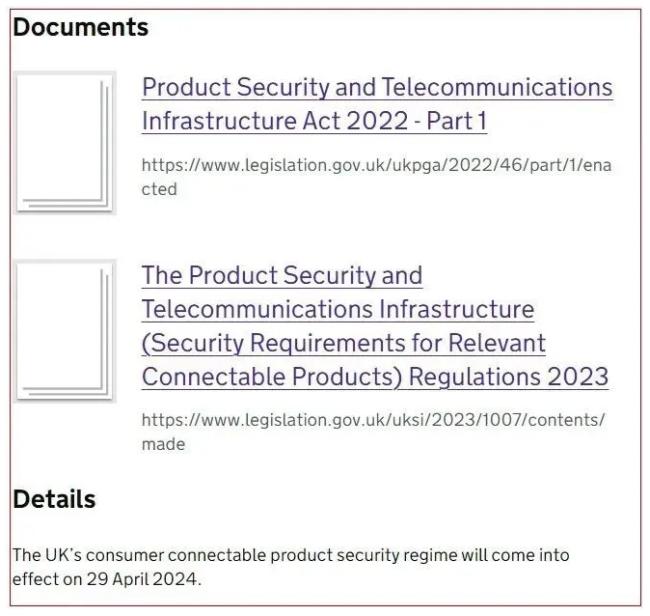Click "(Security Requirements for Relevant" link text

point(343,343)
